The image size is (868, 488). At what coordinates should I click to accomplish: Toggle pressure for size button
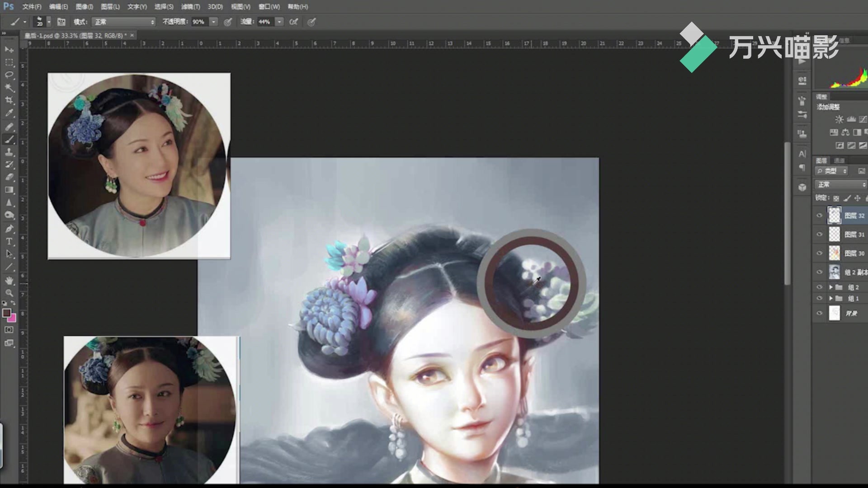click(x=311, y=22)
